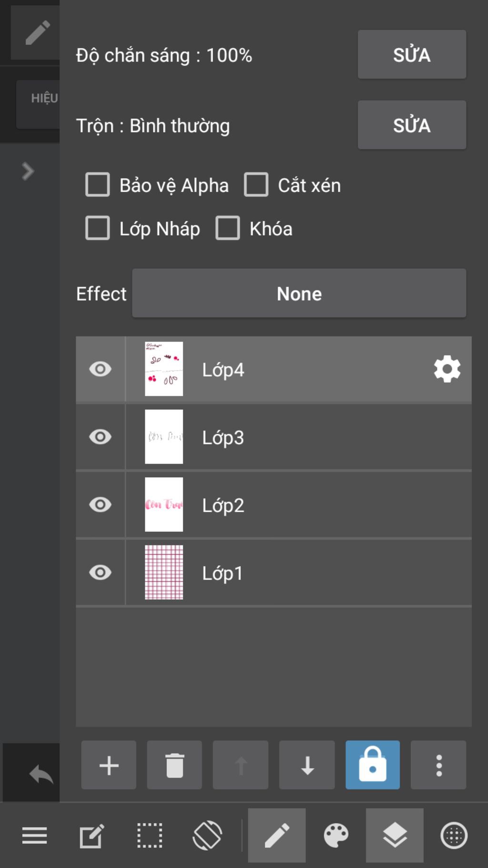
Task: Open Lớp4 layer settings gear
Action: 447,369
